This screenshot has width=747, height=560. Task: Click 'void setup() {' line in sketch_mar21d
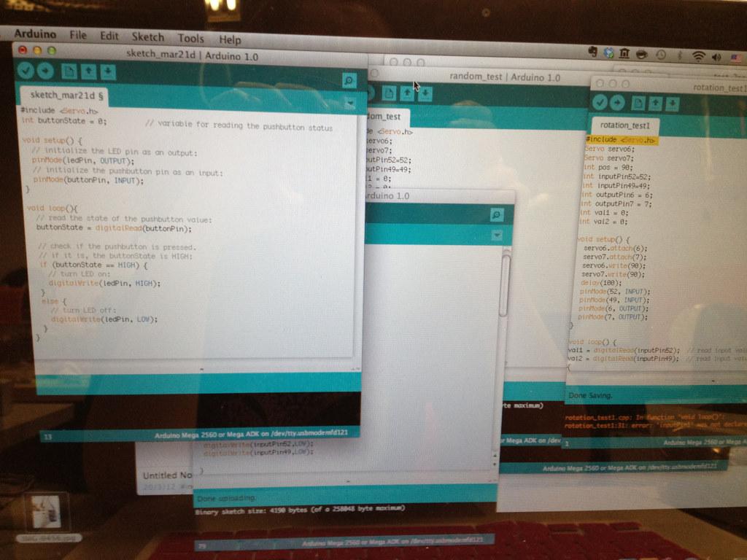53,141
